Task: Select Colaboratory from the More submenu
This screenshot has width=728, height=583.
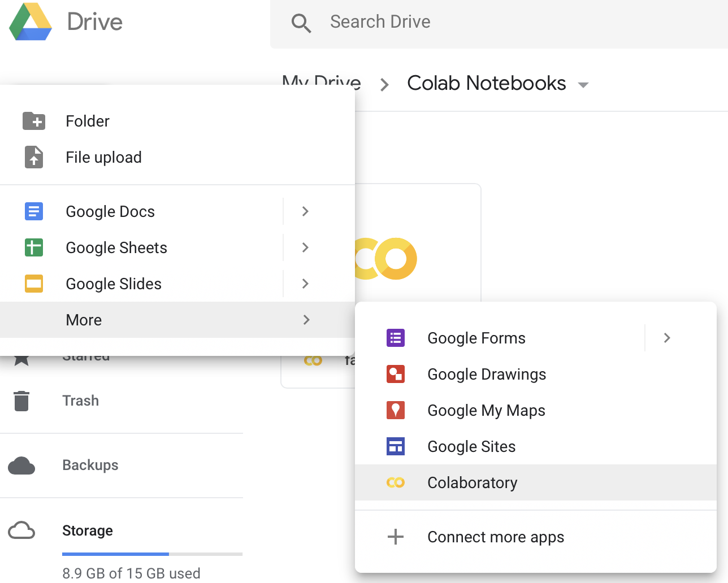Action: click(x=472, y=482)
